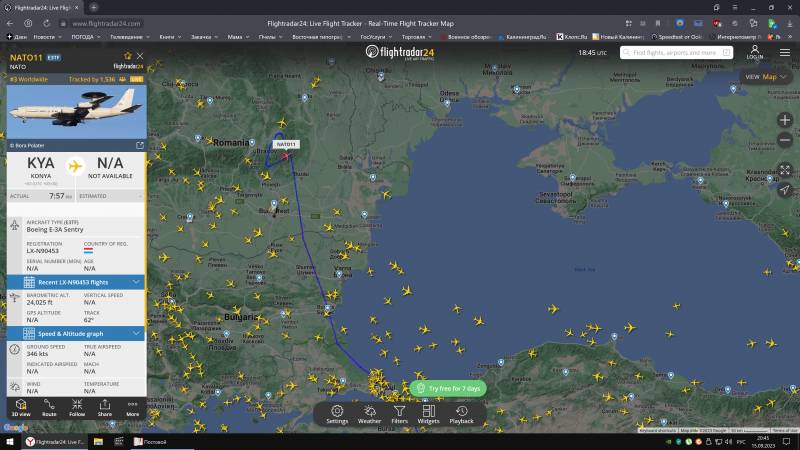Open the Log in account icon
800x450 pixels.
pyautogui.click(x=755, y=52)
